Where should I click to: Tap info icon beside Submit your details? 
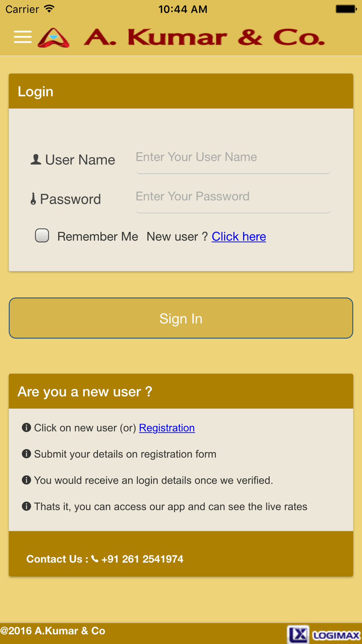click(26, 453)
